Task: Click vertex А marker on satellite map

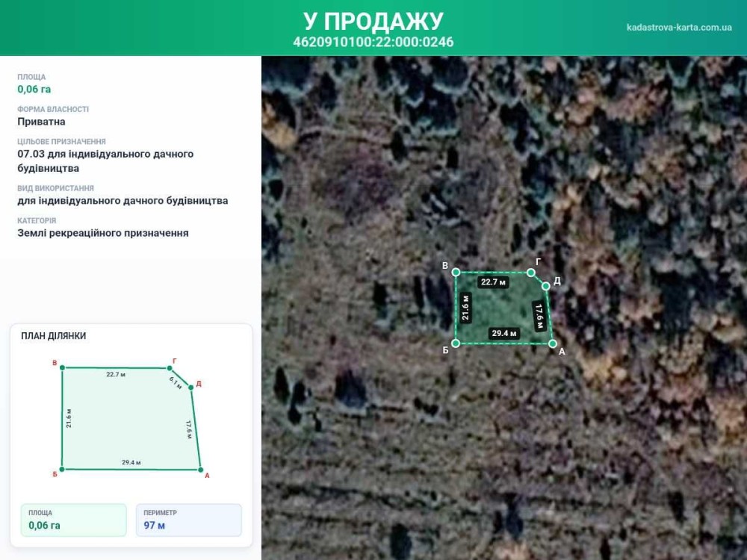Action: (553, 343)
